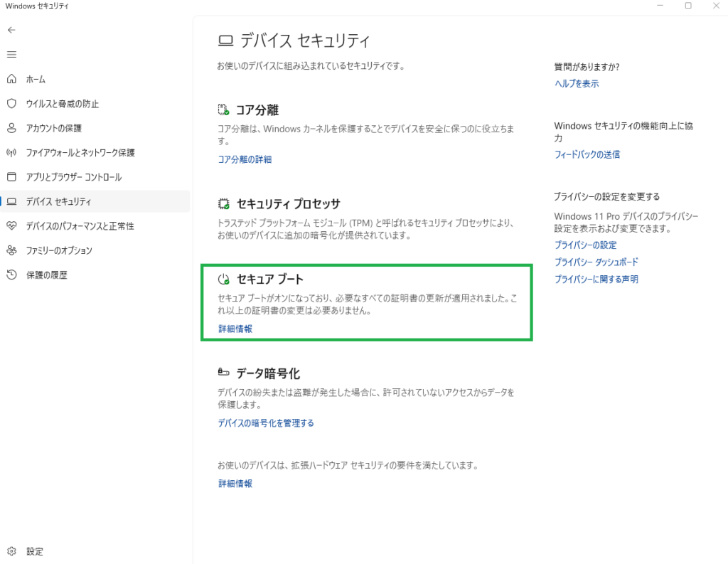Open 設定 at the bottom left
Viewport: 728px width, 564px height.
[34, 551]
